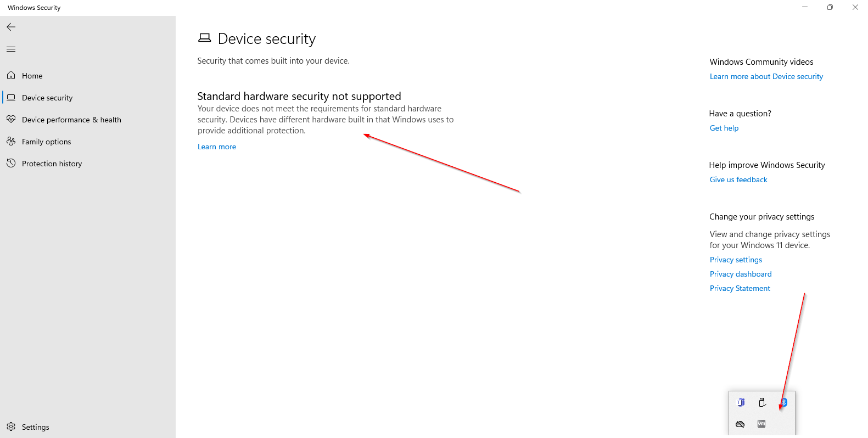Click the Bluetooth tray icon
This screenshot has height=438, width=868.
click(x=784, y=402)
